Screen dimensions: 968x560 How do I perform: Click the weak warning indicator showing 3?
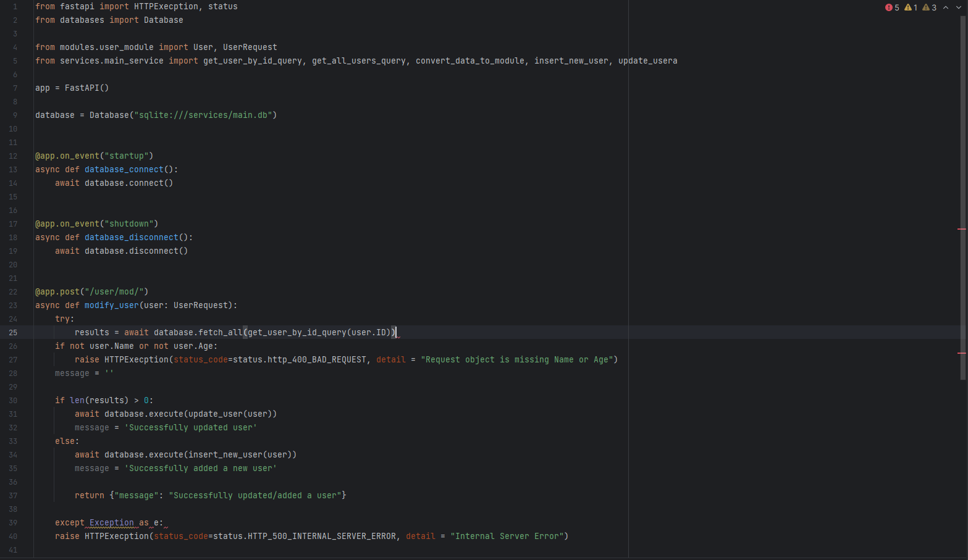tap(929, 7)
